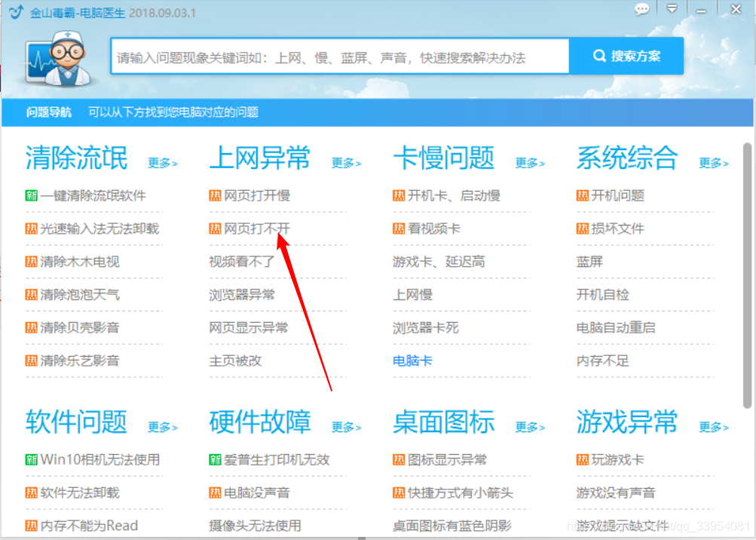Click 浏览器异常
This screenshot has width=756, height=540.
(242, 295)
